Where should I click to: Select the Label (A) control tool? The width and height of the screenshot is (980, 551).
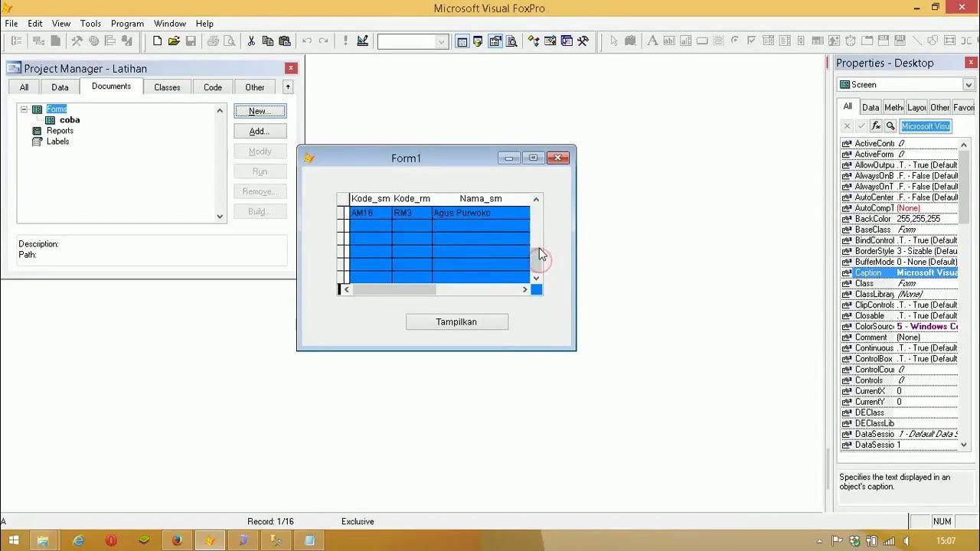point(652,41)
